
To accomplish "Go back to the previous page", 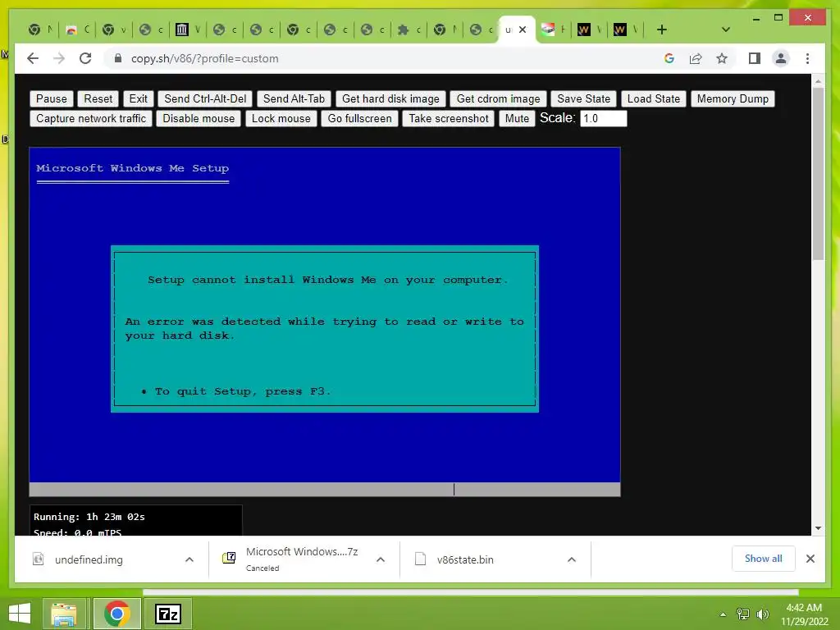I will pyautogui.click(x=33, y=58).
